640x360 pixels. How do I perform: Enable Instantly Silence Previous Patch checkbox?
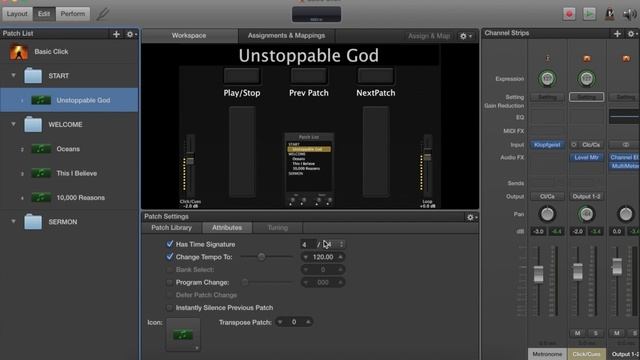169,308
